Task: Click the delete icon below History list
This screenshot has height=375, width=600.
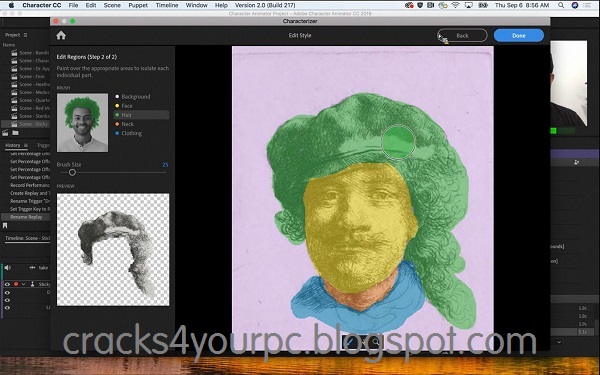Action: pyautogui.click(x=5, y=226)
